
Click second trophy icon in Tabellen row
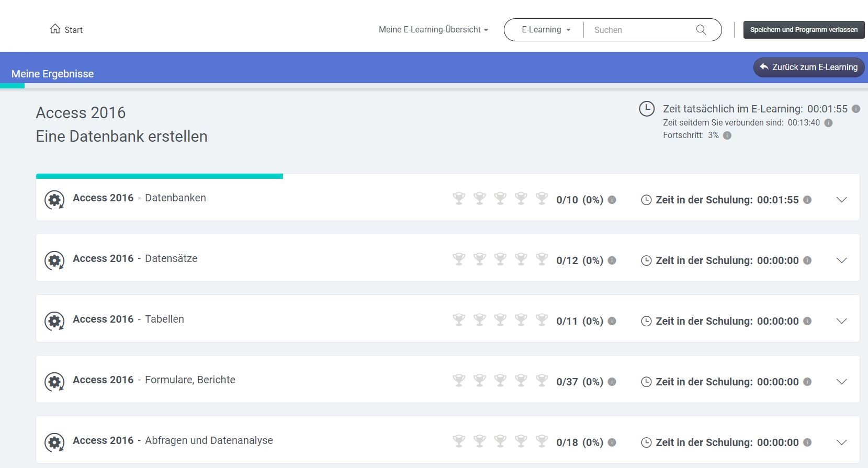479,320
